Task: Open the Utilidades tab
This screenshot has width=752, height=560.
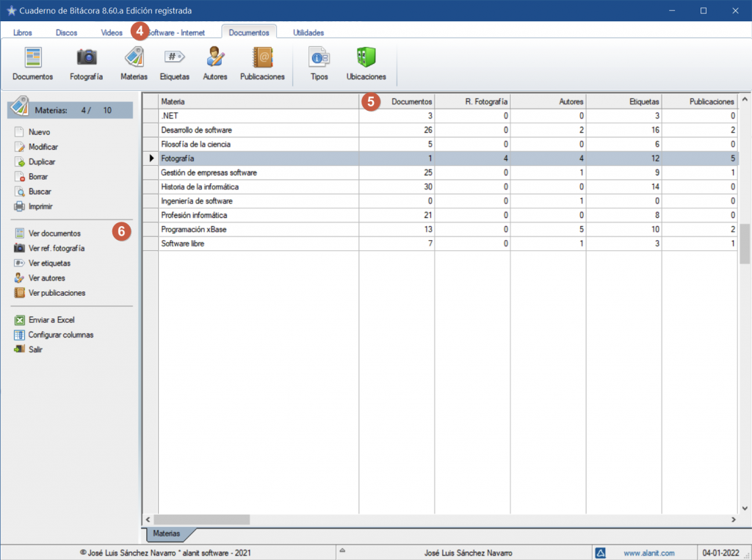Action: coord(308,32)
